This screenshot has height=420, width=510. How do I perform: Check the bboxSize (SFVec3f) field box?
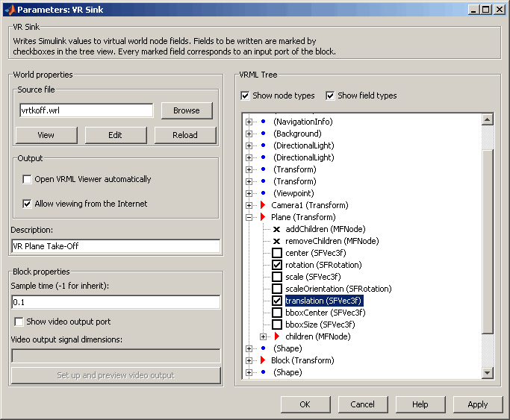coord(277,325)
